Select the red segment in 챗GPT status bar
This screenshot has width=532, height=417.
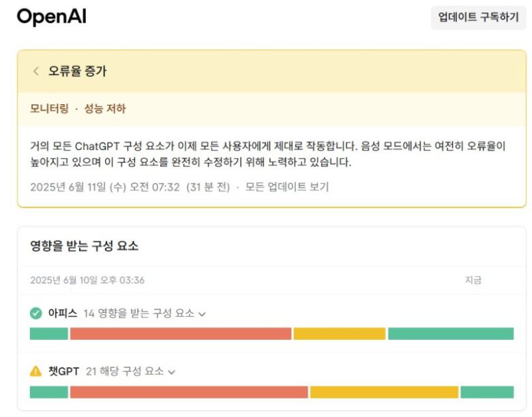(189, 392)
